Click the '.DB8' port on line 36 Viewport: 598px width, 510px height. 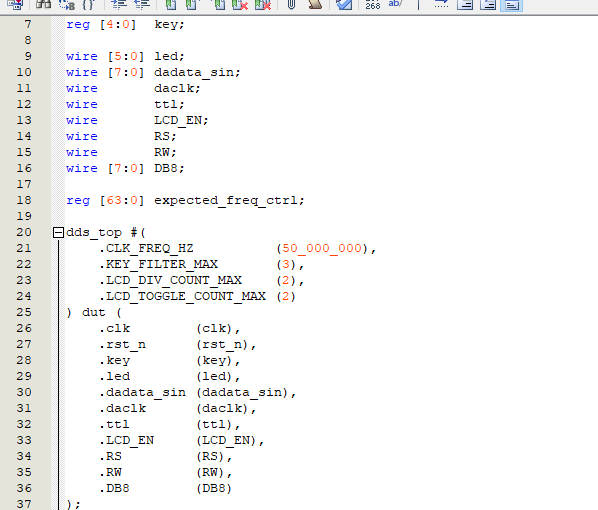click(x=114, y=489)
